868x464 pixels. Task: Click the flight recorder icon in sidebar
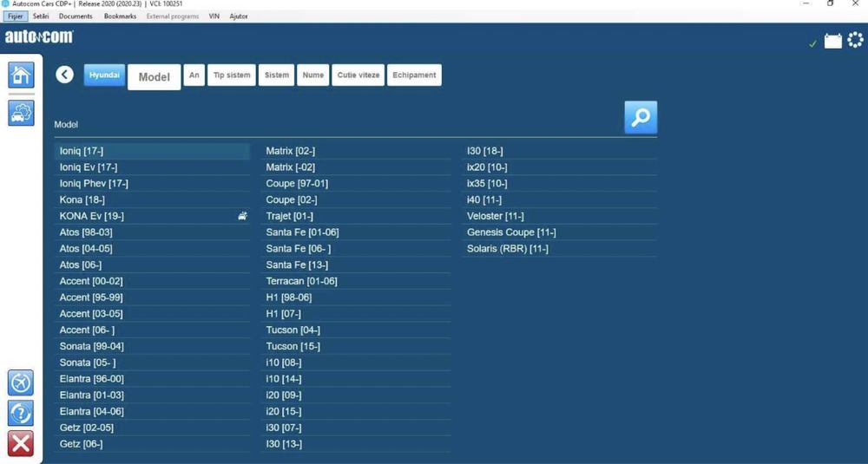(x=21, y=382)
